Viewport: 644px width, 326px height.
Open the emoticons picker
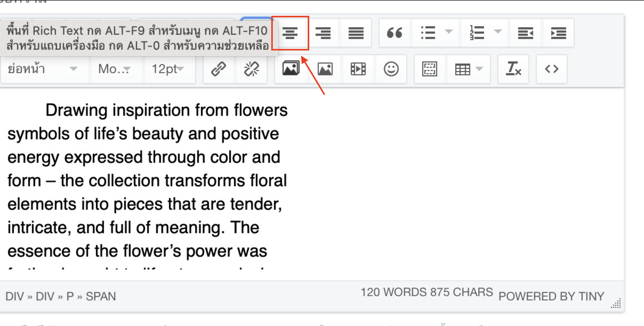coord(391,69)
